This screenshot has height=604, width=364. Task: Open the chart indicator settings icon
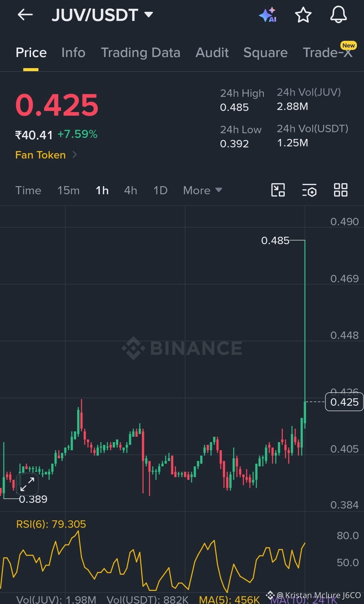pos(309,190)
